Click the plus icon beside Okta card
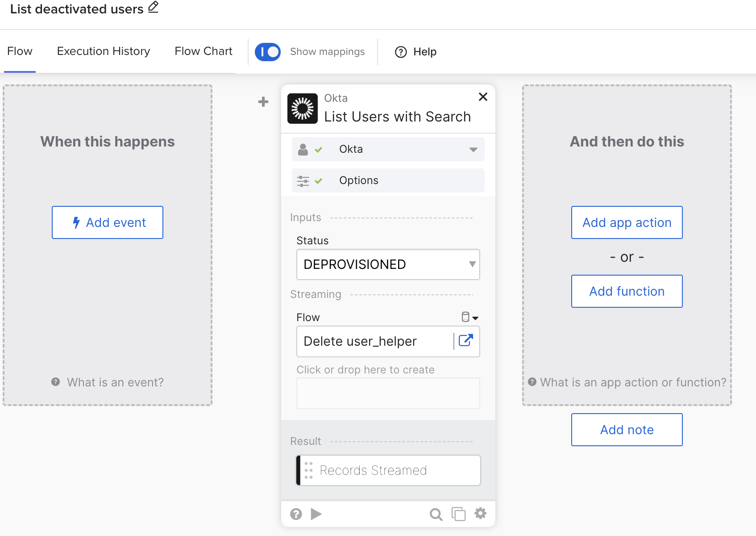The height and width of the screenshot is (536, 756). click(x=263, y=102)
